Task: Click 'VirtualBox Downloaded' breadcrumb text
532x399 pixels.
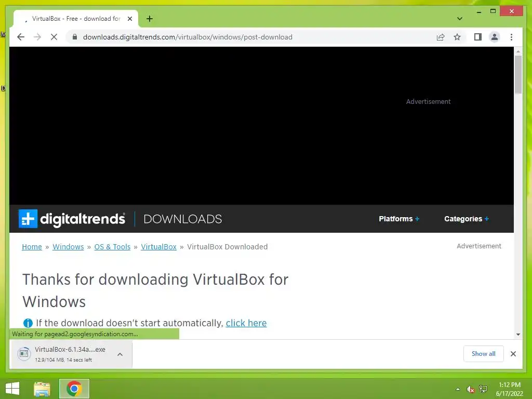Action: (x=228, y=247)
